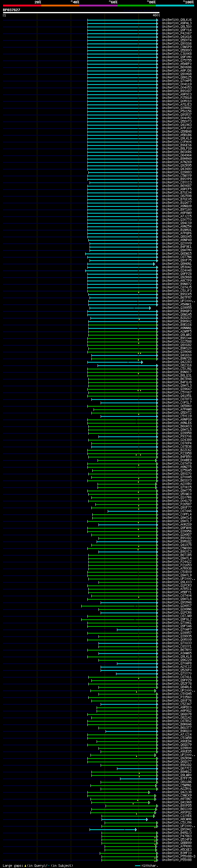
Task: Select label UniRef100_B6TR46
Action: [177, 379]
